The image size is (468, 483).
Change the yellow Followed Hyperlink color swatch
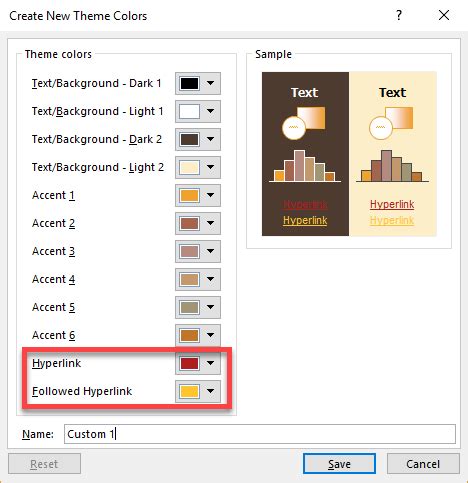198,391
